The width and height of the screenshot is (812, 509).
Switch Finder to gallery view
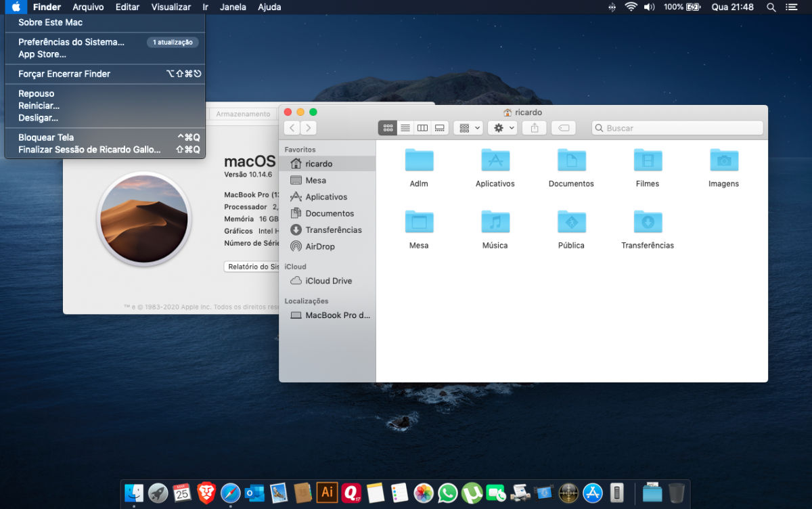coord(440,128)
